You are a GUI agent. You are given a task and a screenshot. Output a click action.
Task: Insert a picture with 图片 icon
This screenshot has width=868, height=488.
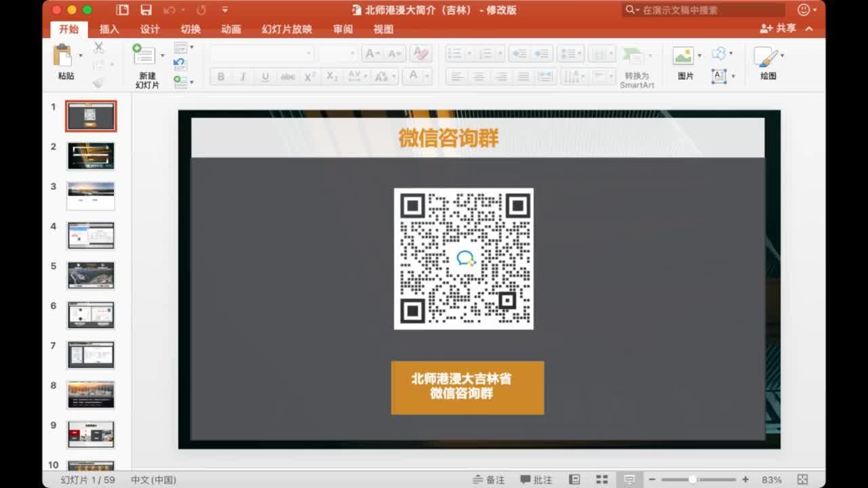pyautogui.click(x=683, y=55)
